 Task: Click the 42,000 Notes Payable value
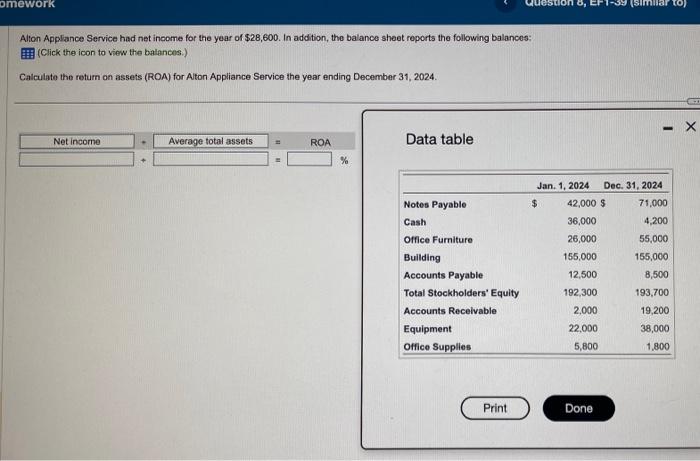[x=581, y=204]
